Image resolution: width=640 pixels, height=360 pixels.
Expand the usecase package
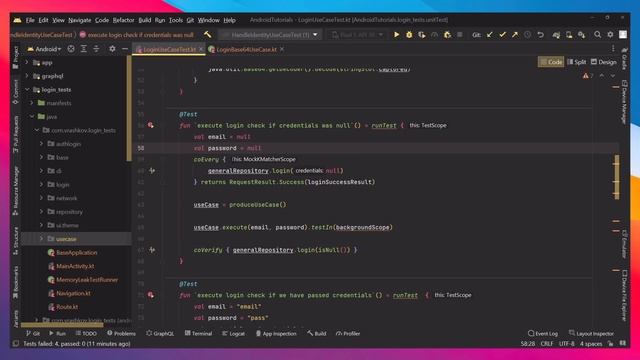tap(41, 238)
